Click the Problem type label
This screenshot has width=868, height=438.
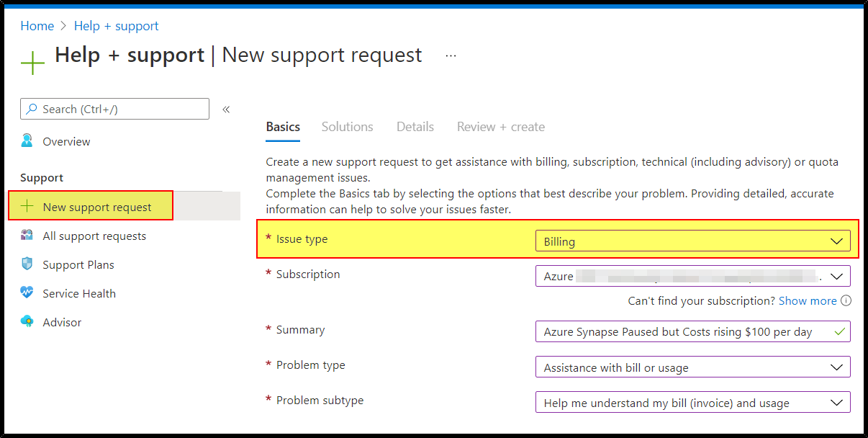[x=311, y=365]
